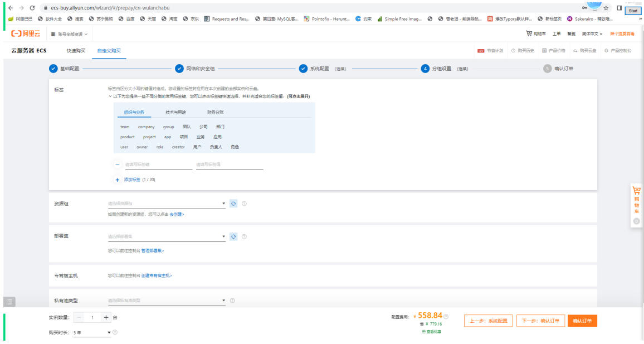
Task: Bookmark this page with the star icon
Action: click(x=606, y=8)
